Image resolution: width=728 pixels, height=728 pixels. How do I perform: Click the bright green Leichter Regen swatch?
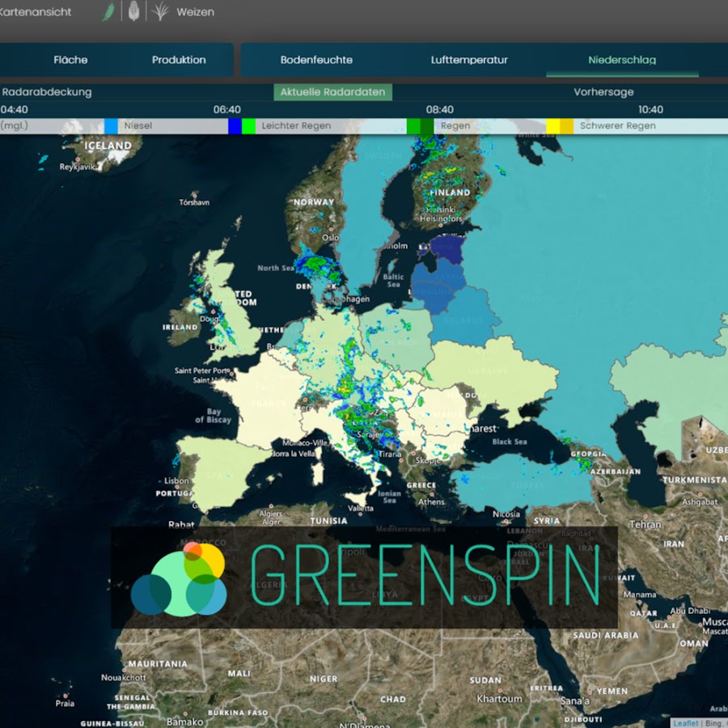[x=249, y=126]
